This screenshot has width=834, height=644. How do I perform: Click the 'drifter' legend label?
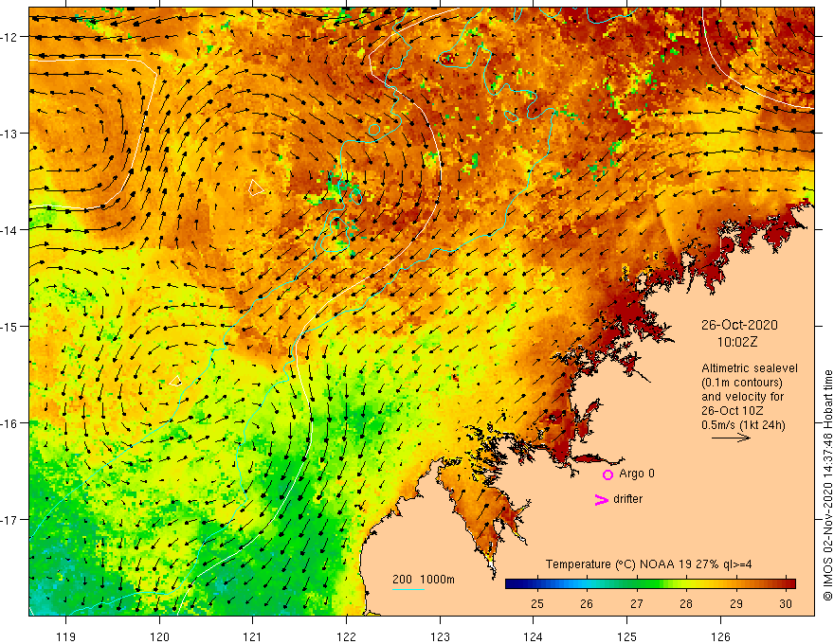pyautogui.click(x=627, y=499)
